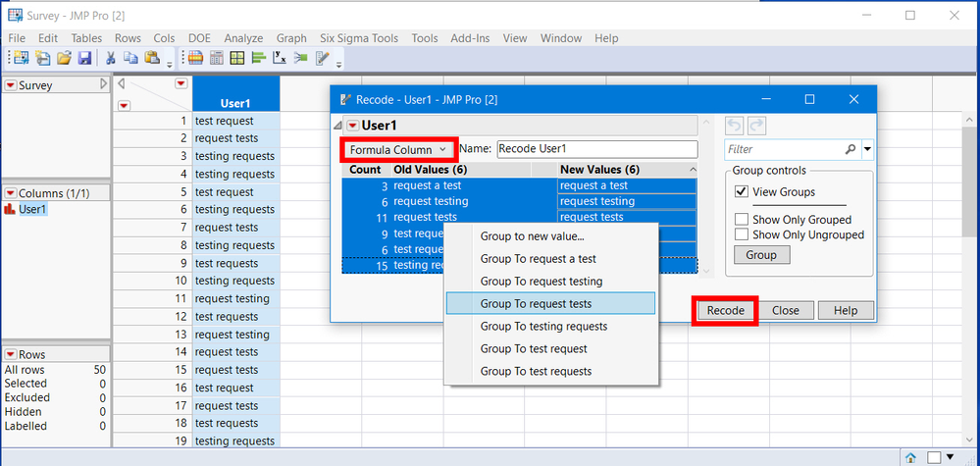Viewport: 980px width, 466px height.
Task: Click the square icon in status bar
Action: click(933, 457)
